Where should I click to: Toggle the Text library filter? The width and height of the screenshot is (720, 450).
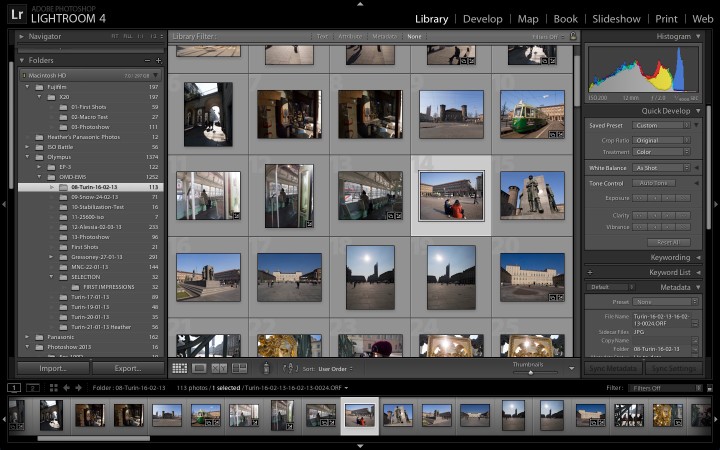point(322,36)
